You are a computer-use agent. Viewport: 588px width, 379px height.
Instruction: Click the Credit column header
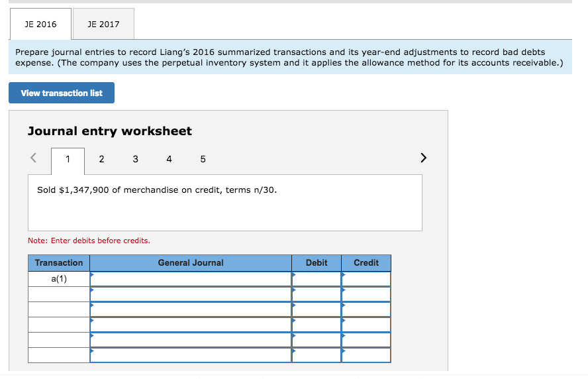point(366,262)
